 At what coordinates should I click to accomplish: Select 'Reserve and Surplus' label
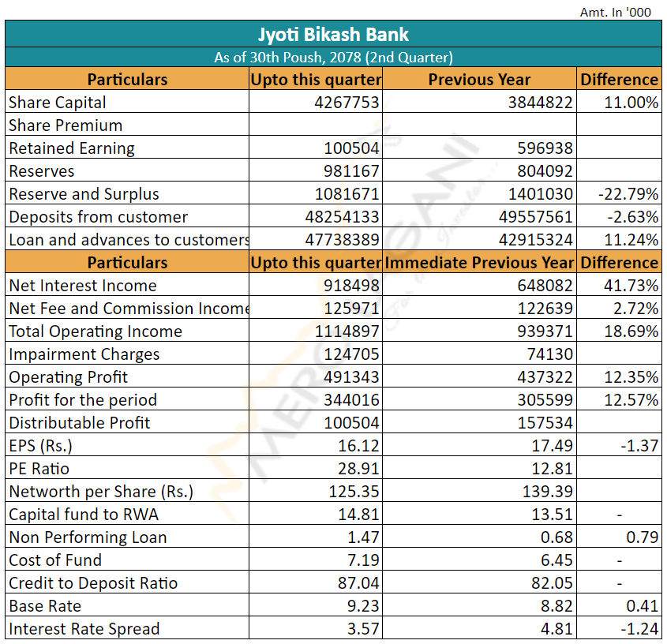[84, 194]
